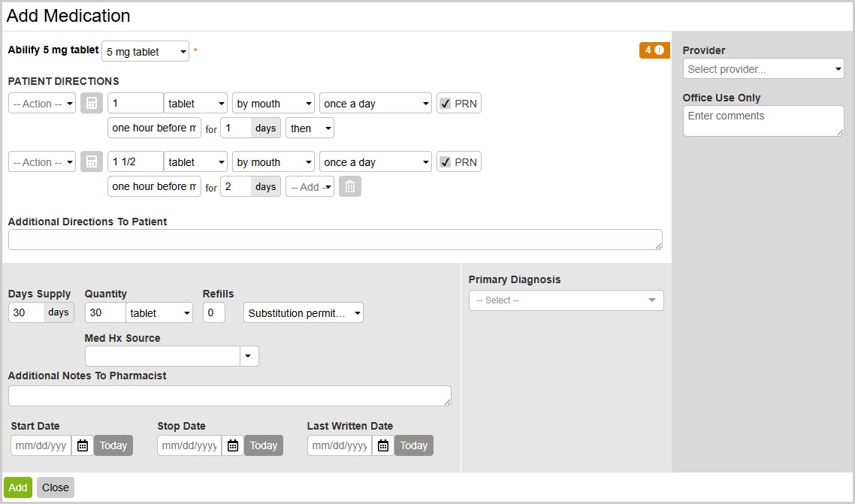This screenshot has height=504, width=855.
Task: Open Start Date calendar picker icon
Action: tap(83, 445)
